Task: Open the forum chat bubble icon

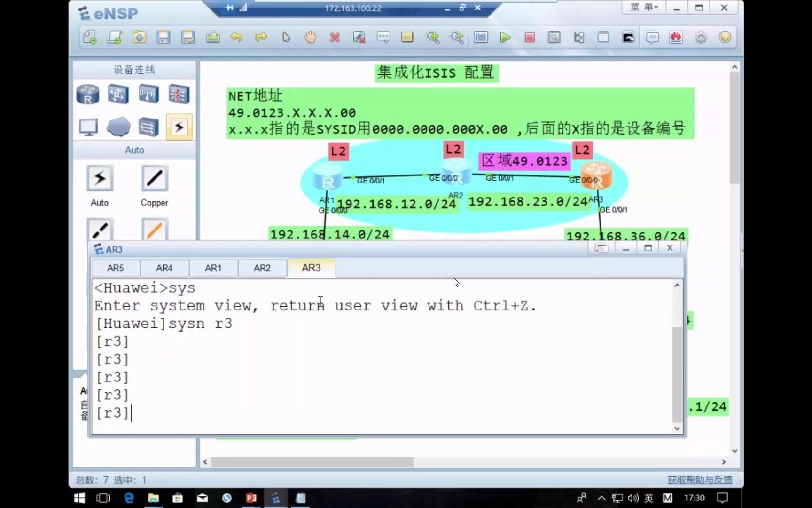Action: tap(652, 37)
